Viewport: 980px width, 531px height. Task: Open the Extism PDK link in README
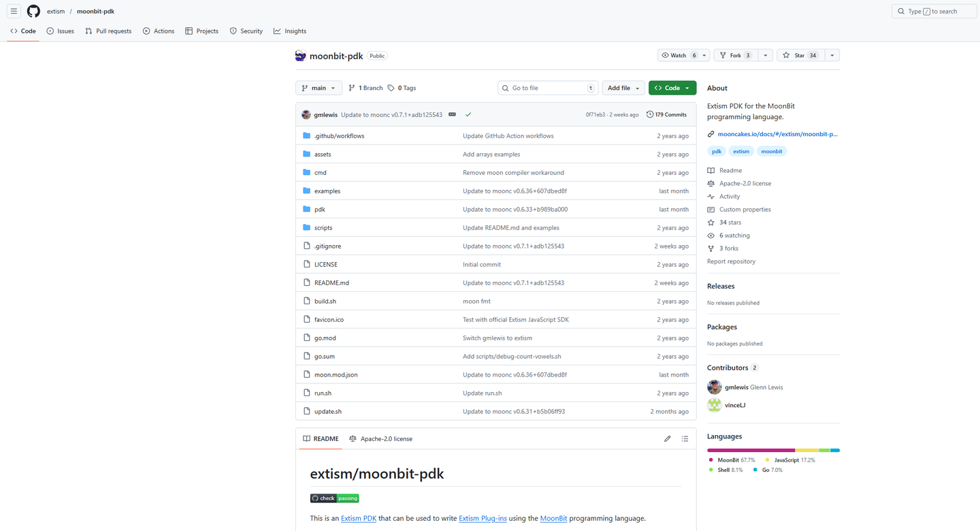(359, 519)
